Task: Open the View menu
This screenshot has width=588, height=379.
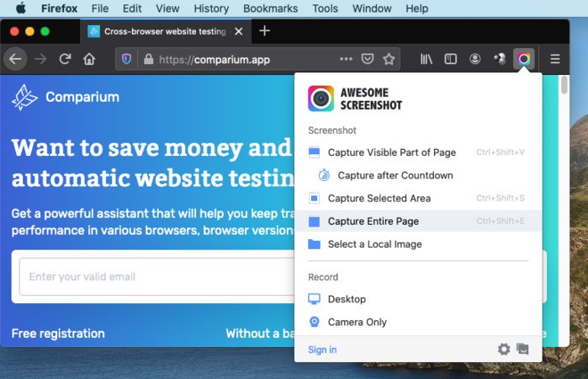Action: point(167,8)
